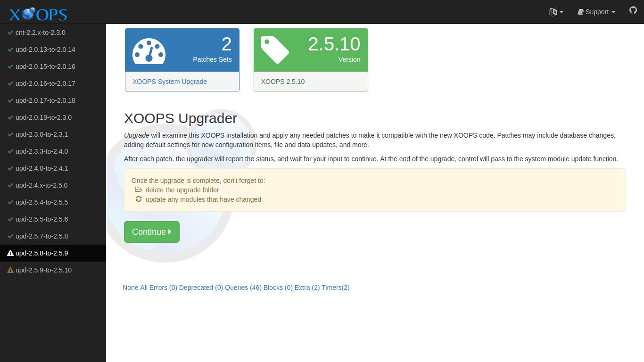
Task: Click the warning icon on upd-2.5.8-to-2.5.9
Action: (10, 253)
